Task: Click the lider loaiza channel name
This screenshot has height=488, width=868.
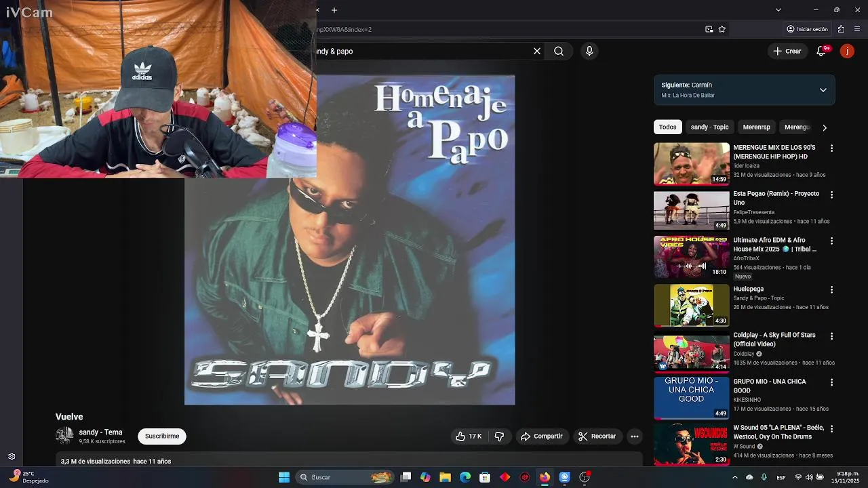Action: (746, 165)
